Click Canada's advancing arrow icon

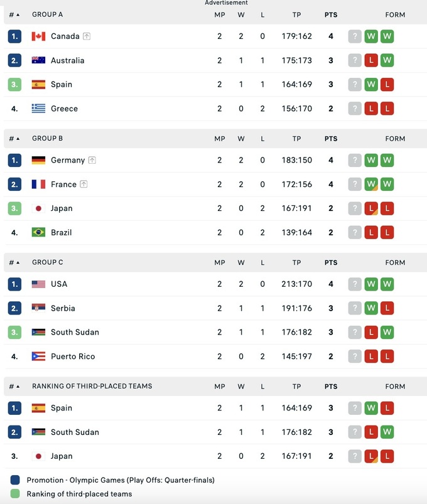[87, 36]
